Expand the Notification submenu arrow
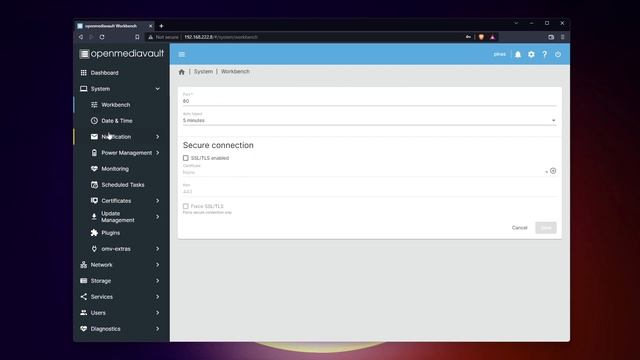Screen dimensions: 640x360 click(x=158, y=137)
